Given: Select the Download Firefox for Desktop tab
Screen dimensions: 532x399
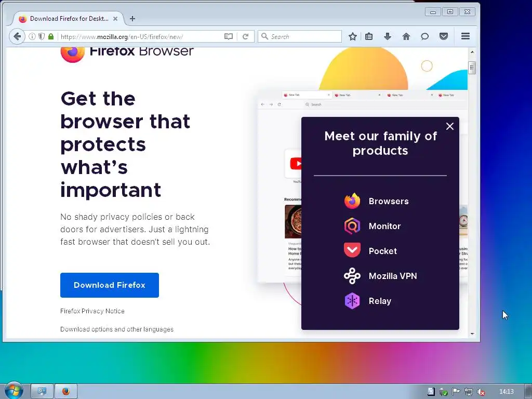Looking at the screenshot, I should 69,19.
